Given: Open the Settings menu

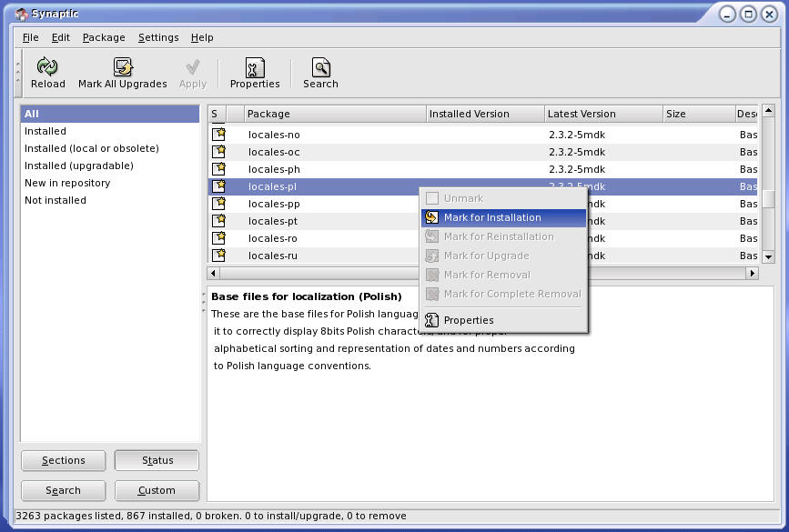Looking at the screenshot, I should pyautogui.click(x=158, y=37).
